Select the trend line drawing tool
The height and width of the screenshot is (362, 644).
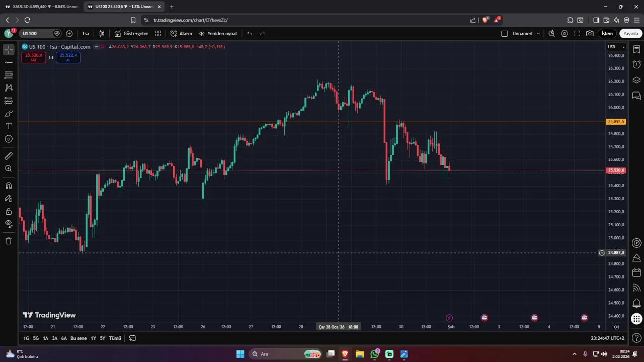pos(9,62)
